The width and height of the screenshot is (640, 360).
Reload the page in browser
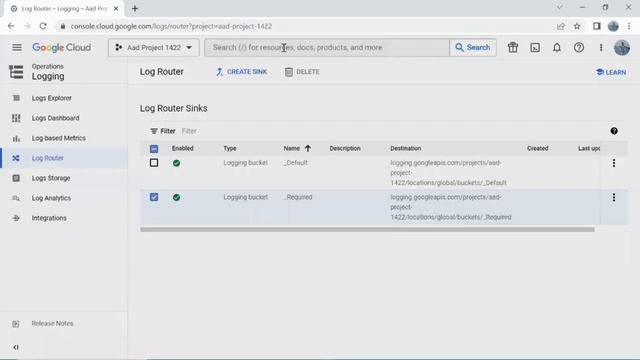coord(43,26)
